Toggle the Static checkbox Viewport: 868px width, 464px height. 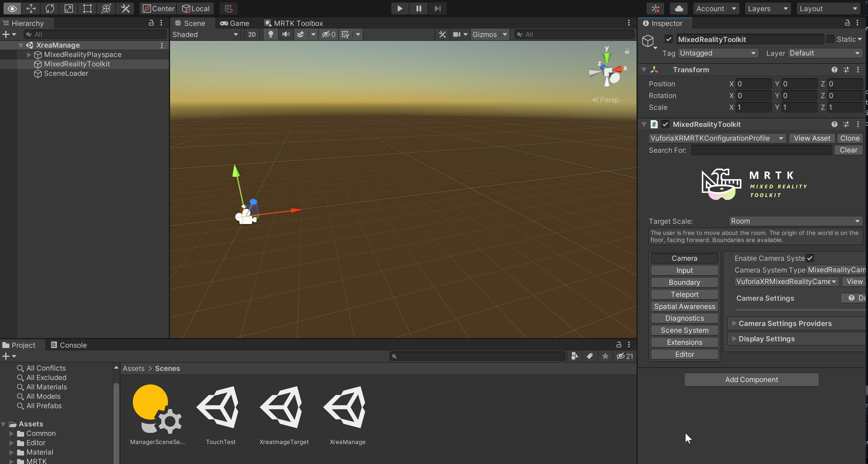tap(831, 39)
